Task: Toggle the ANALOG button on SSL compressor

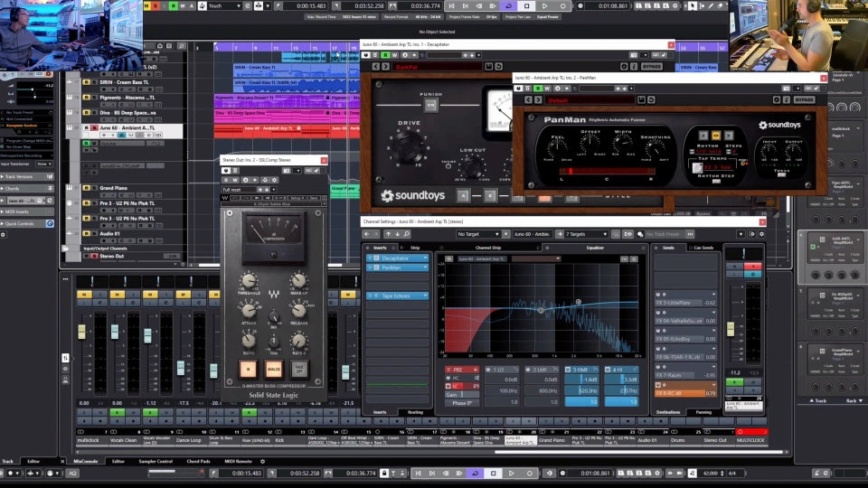Action: pos(273,369)
